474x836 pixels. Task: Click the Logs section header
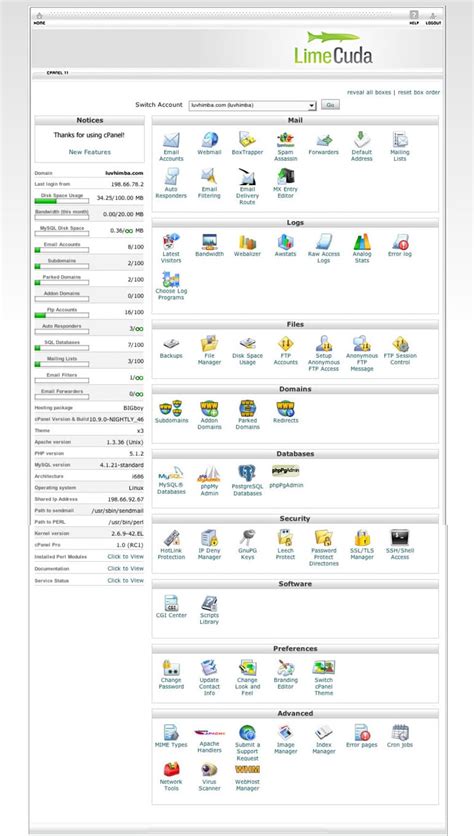295,222
